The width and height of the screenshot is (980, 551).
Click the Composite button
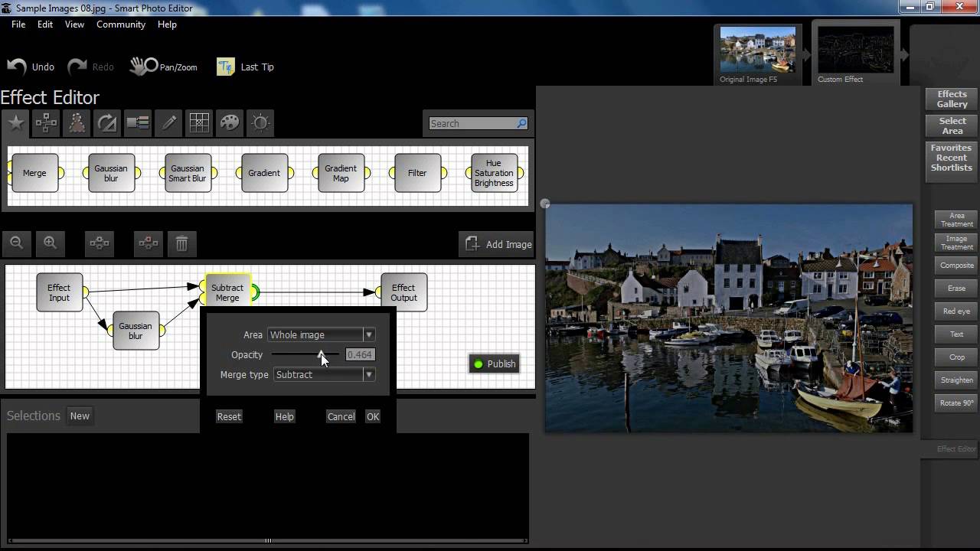tap(956, 266)
